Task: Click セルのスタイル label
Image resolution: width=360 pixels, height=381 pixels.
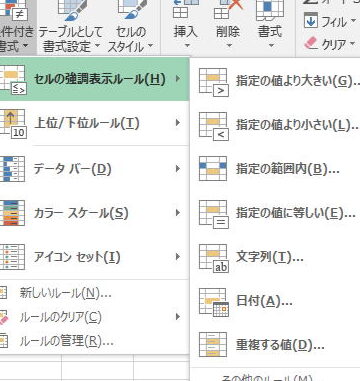Action: tap(130, 39)
